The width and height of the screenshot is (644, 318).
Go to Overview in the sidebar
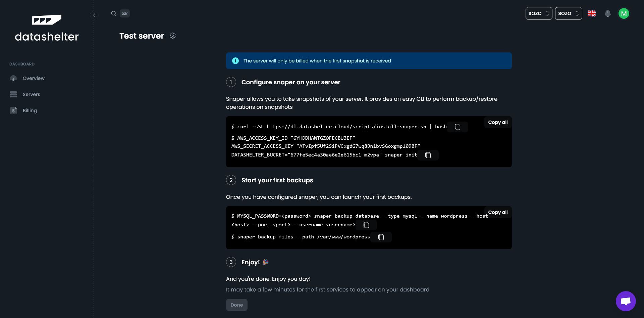point(34,78)
